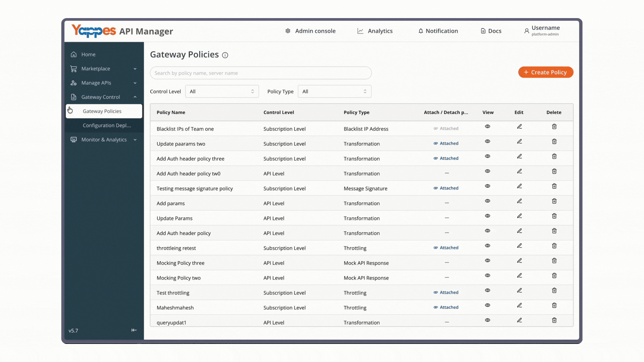Open the Admin console
This screenshot has width=644, height=362.
pyautogui.click(x=310, y=31)
